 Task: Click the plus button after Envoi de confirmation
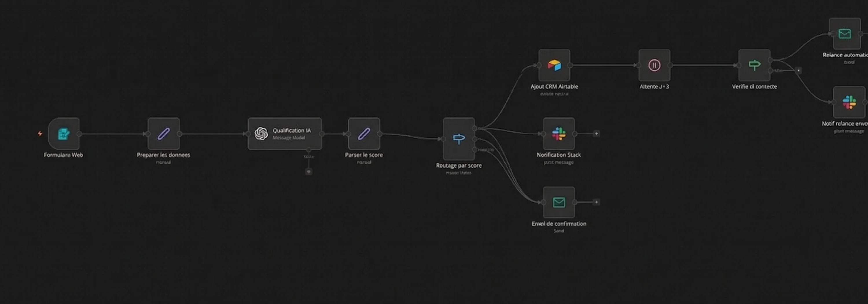(x=596, y=202)
